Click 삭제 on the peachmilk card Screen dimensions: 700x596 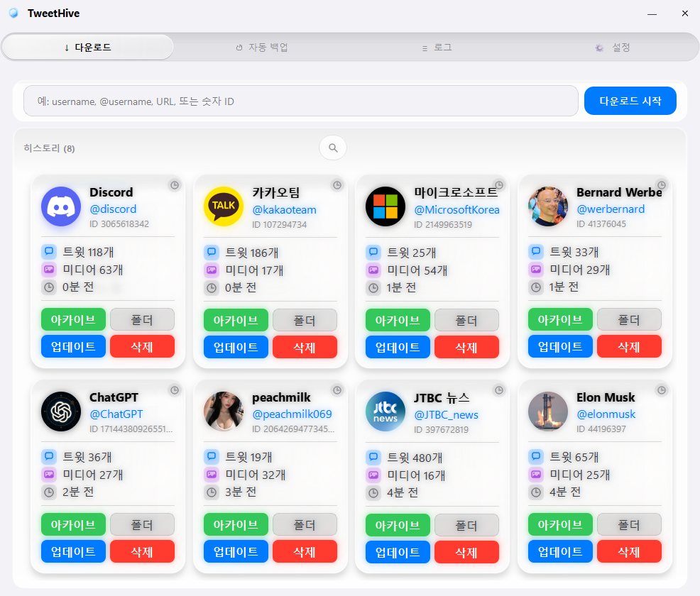click(305, 551)
